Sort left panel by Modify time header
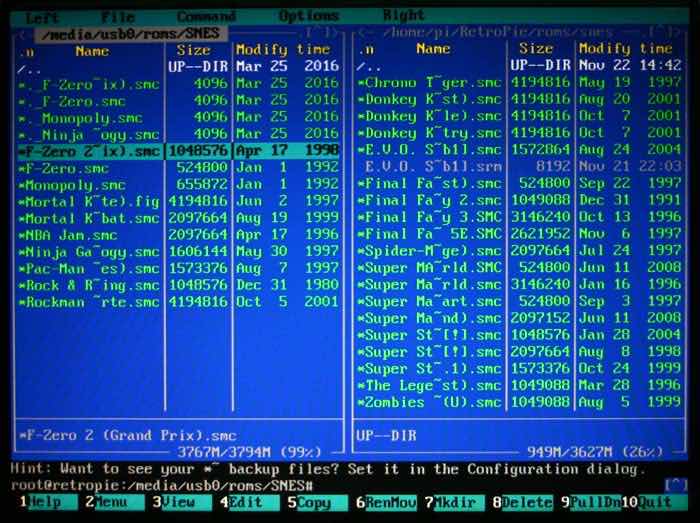This screenshot has width=700, height=523. pyautogui.click(x=283, y=50)
